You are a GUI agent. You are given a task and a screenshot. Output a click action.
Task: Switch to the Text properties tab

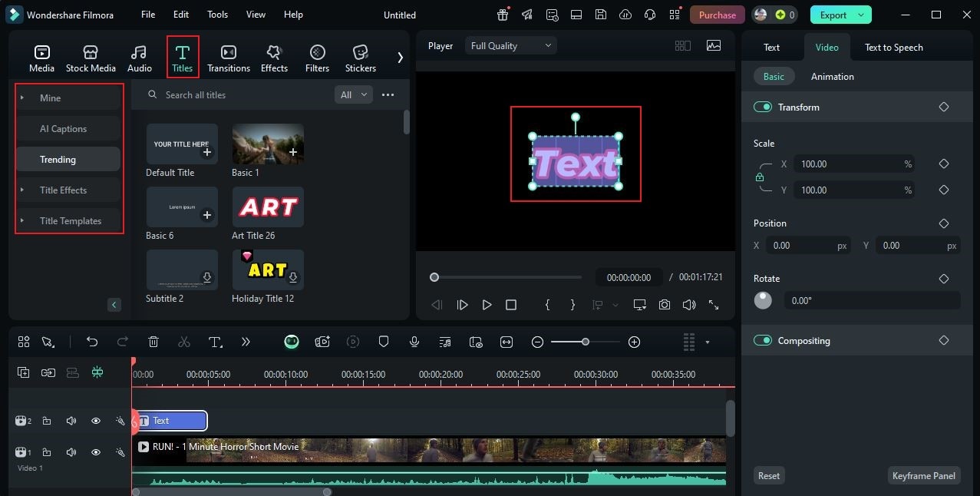tap(771, 47)
